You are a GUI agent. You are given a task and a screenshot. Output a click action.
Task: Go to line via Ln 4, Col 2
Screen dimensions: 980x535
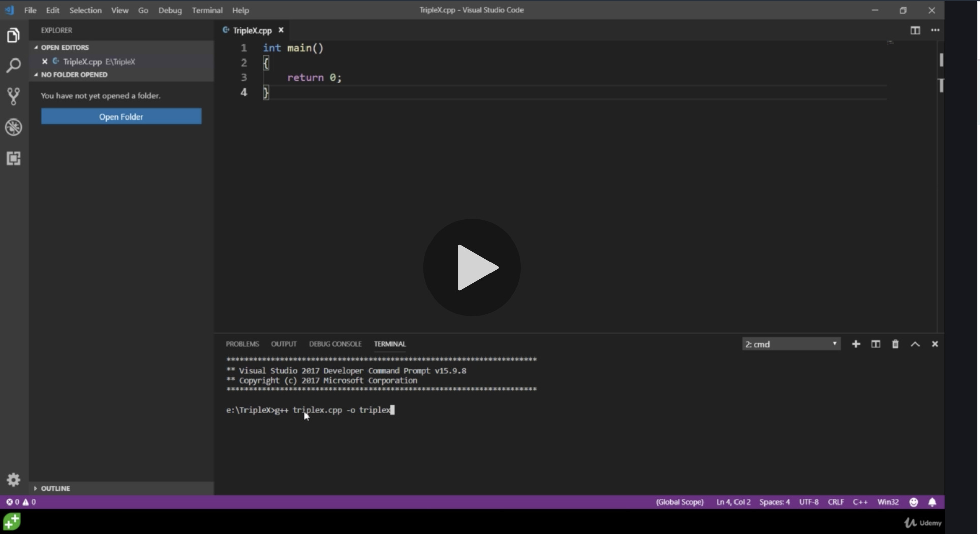733,502
